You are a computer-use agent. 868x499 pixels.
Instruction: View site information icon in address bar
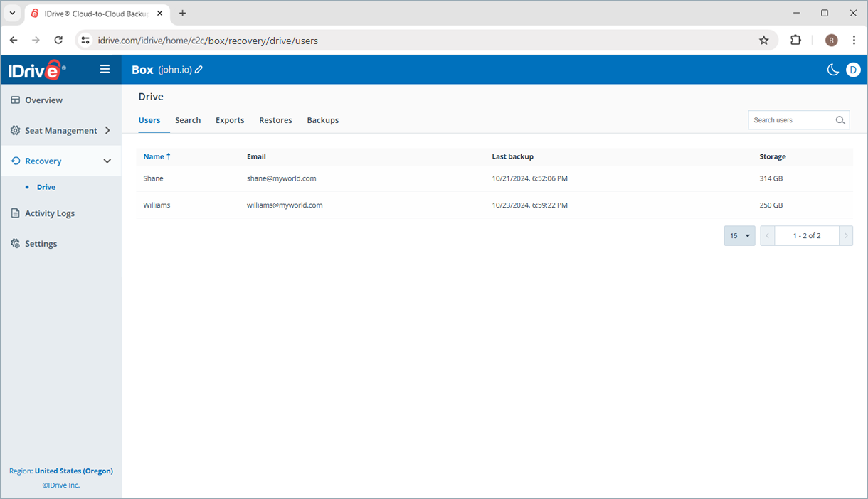85,41
